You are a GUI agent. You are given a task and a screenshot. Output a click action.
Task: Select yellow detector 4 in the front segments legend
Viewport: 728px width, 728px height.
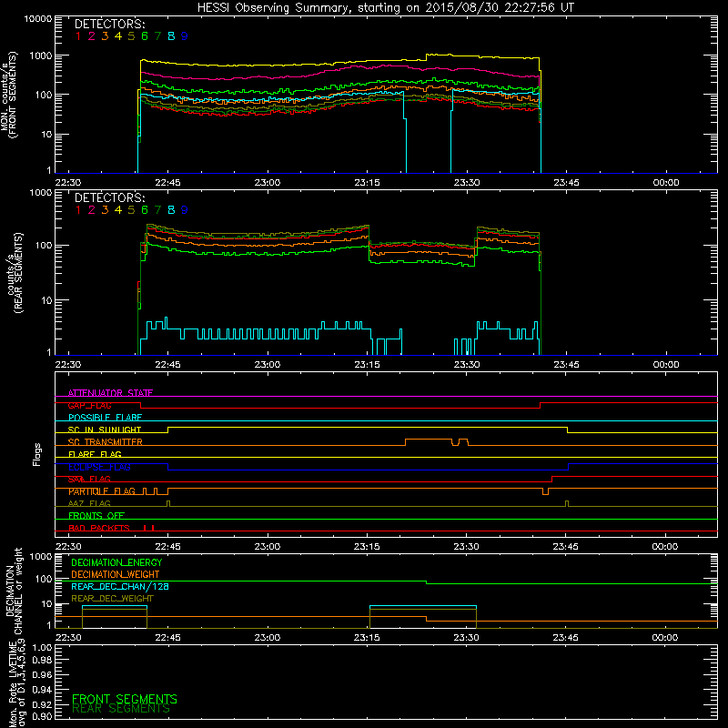[118, 36]
